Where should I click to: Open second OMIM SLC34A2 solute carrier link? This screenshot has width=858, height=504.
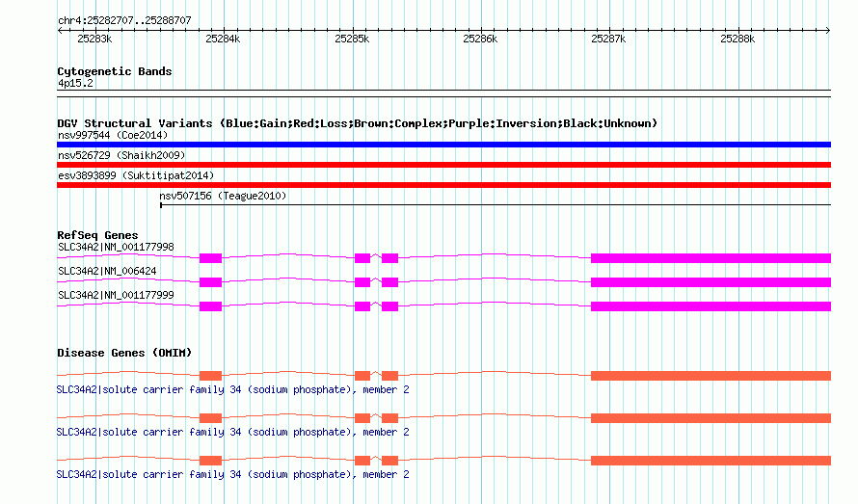(x=232, y=433)
